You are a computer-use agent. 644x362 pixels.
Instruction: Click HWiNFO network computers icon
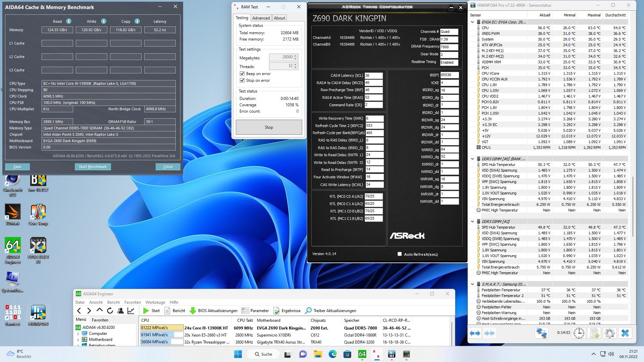(541, 333)
